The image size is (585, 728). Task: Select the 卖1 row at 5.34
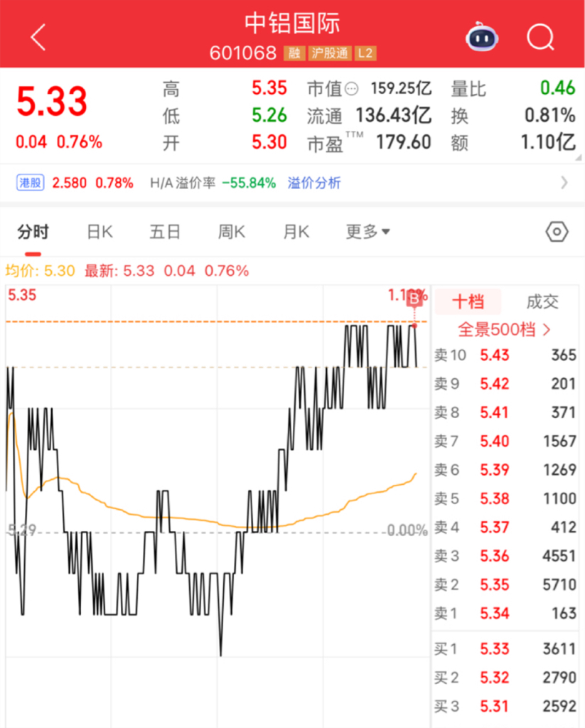505,614
